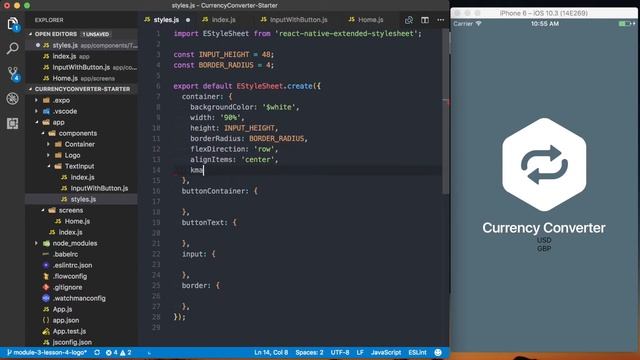Open the App.test.js file

click(x=82, y=331)
